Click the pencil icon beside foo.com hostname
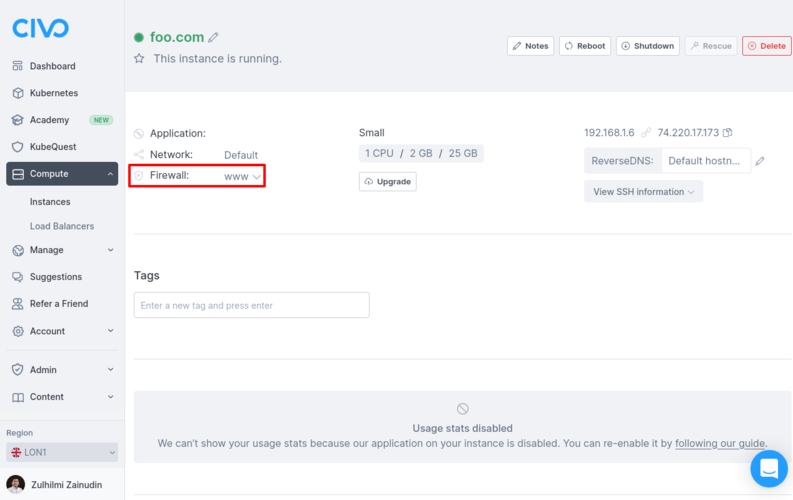793x500 pixels. tap(213, 38)
